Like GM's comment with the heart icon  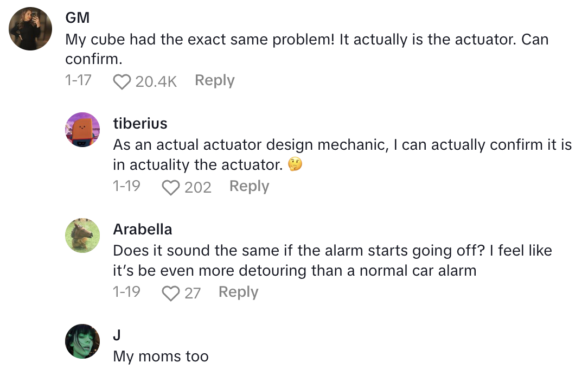coord(122,81)
